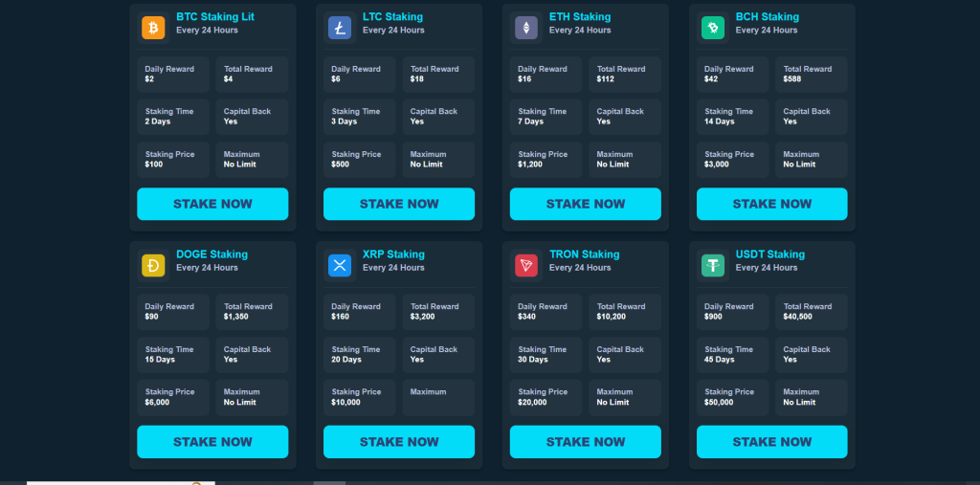Viewport: 980px width, 485px height.
Task: Click the $10,200 total reward on TRON card
Action: point(612,317)
